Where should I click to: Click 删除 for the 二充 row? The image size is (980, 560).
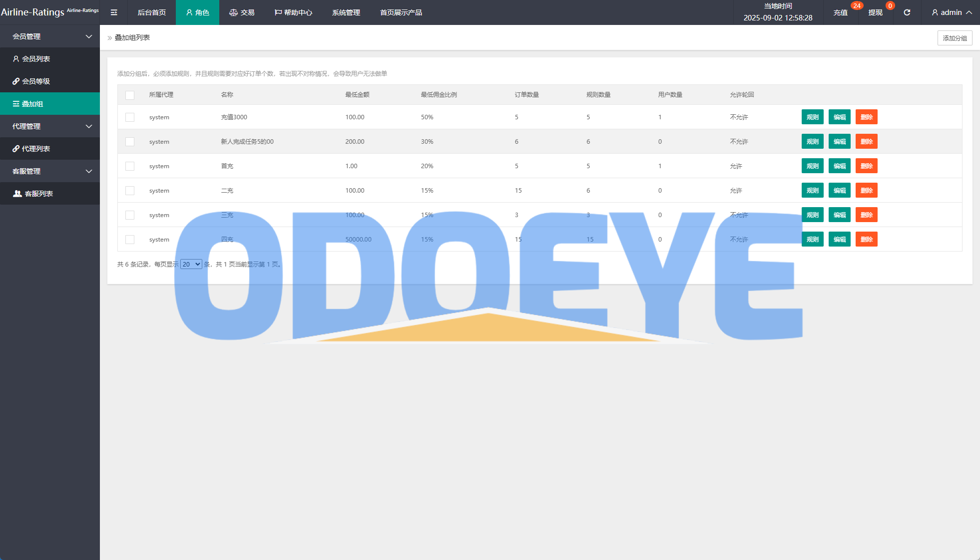point(866,191)
